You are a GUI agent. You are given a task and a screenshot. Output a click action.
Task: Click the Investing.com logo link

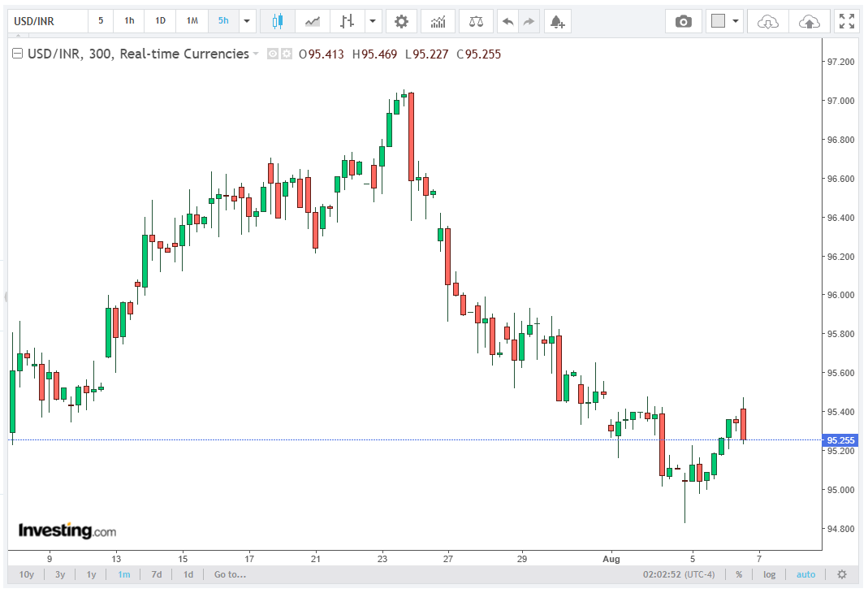67,530
